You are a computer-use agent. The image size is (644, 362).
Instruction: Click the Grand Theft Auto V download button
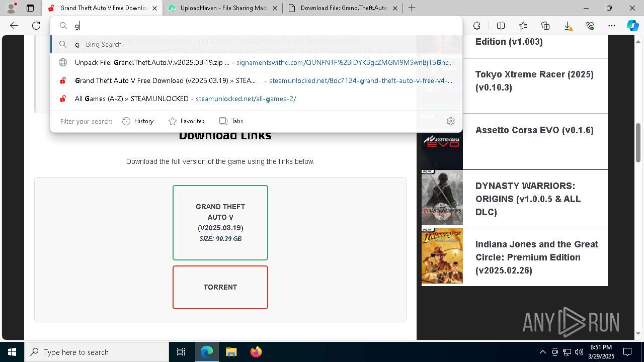[220, 223]
